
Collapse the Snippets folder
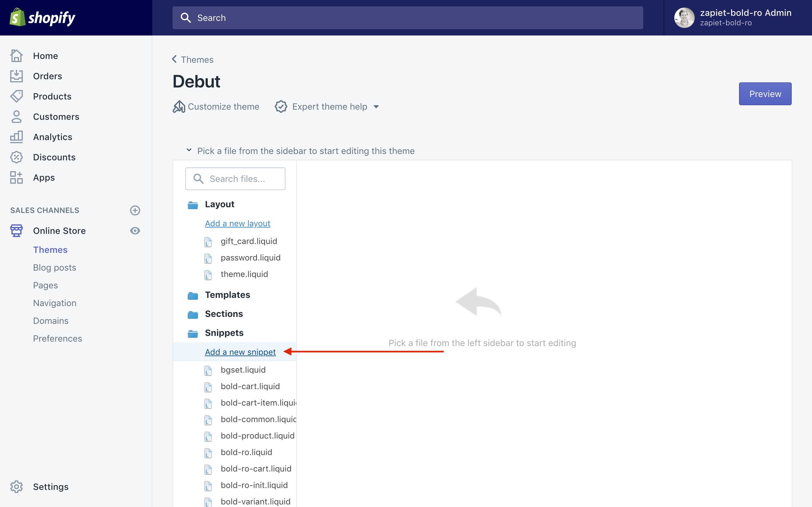click(x=224, y=333)
